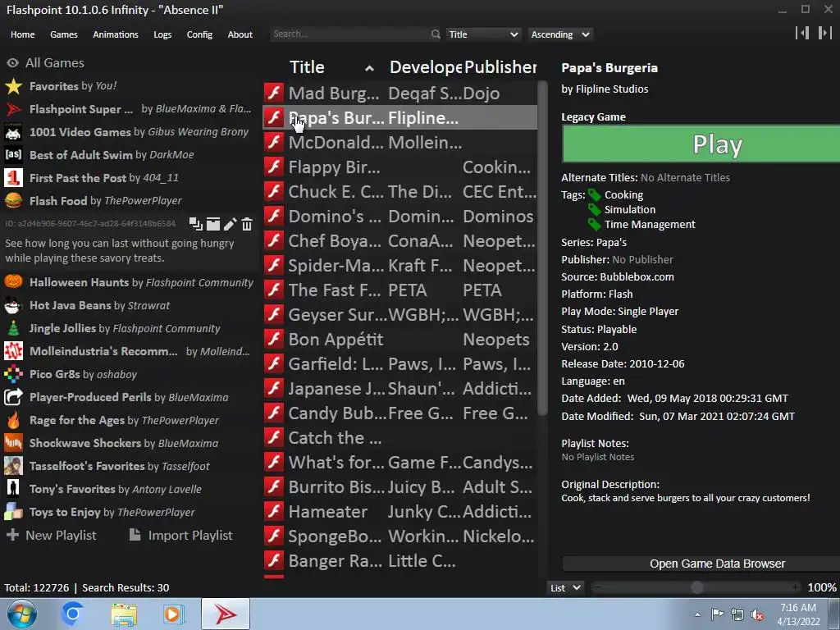Screen dimensions: 840x630
Task: Click the Flash Food burger icon
Action: coord(13,201)
